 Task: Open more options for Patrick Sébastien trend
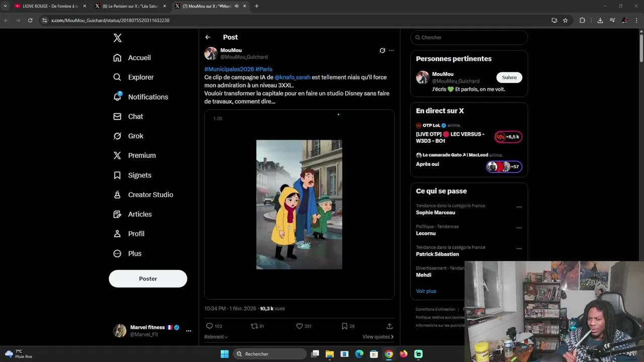[x=519, y=248]
